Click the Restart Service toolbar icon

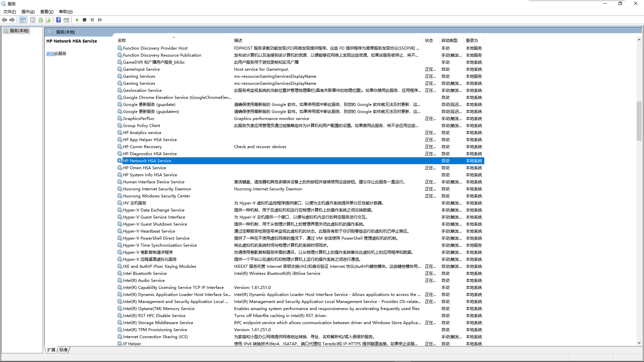100,20
